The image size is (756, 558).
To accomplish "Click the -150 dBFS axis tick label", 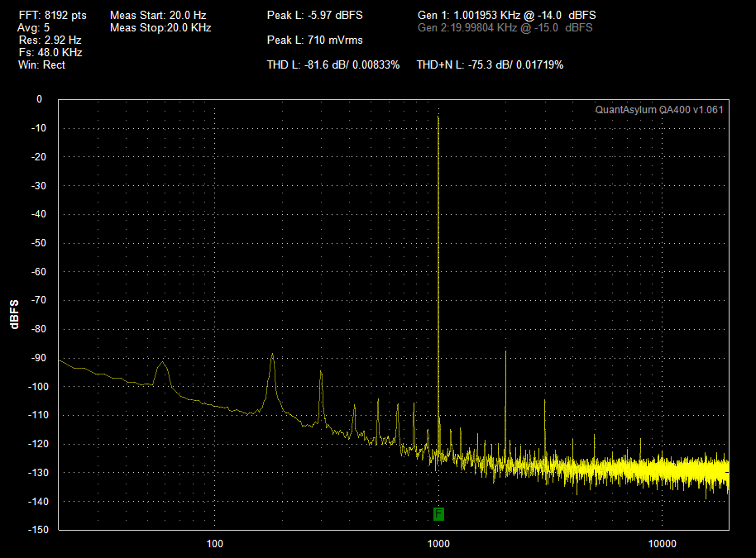I will 38,530.
